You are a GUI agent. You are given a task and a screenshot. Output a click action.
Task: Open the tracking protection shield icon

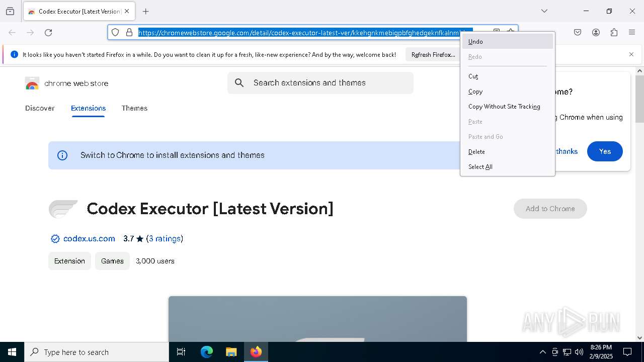pos(115,32)
